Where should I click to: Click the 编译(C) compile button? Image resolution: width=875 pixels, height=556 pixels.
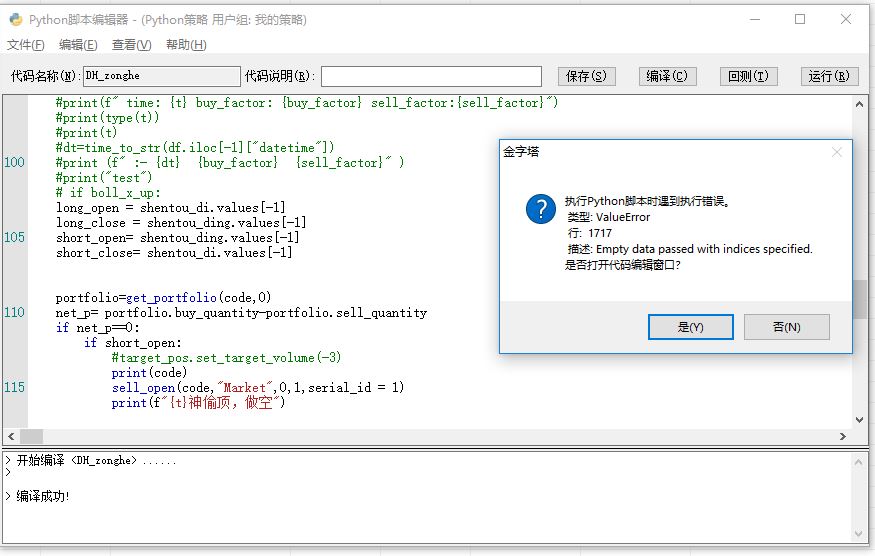pyautogui.click(x=667, y=76)
